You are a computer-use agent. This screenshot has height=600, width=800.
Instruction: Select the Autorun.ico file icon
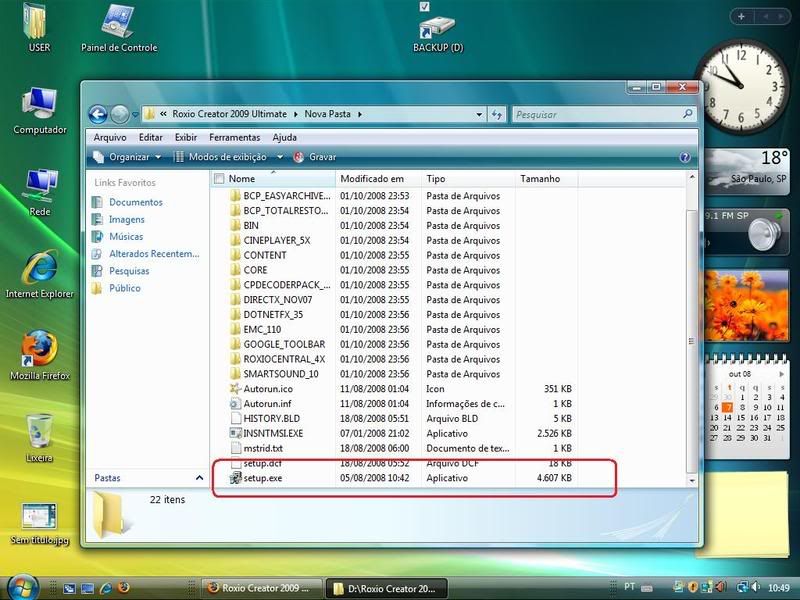pos(235,389)
